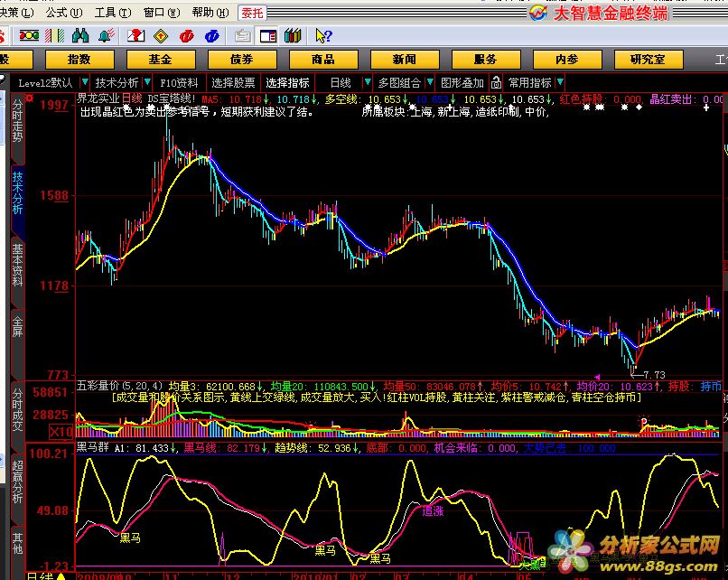Image resolution: width=728 pixels, height=580 pixels.
Task: Click the grayed clipboard toolbar icon
Action: pos(242,36)
